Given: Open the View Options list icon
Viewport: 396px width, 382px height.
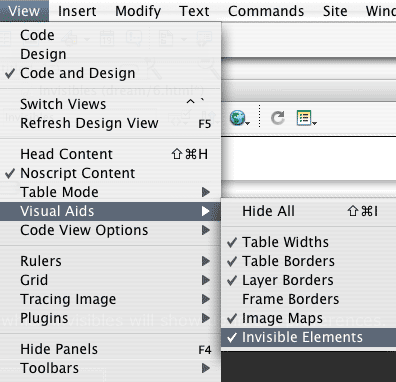Looking at the screenshot, I should coord(306,118).
